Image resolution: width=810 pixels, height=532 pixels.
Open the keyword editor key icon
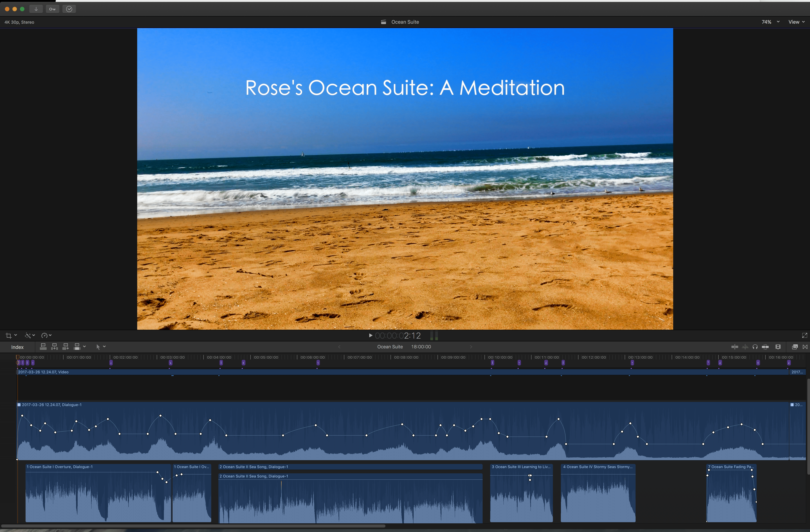click(52, 9)
